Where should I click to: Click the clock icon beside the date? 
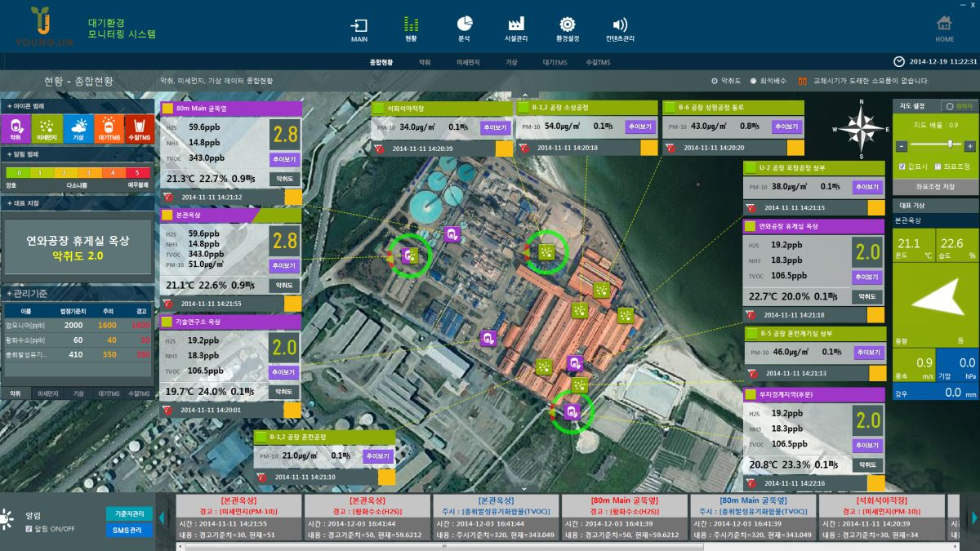click(898, 61)
